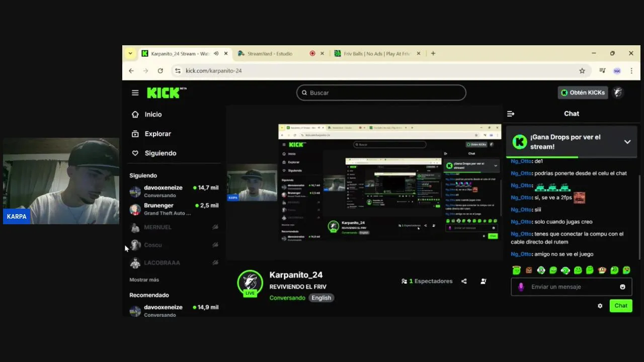Open chat settings gear
644x362 pixels.
600,306
